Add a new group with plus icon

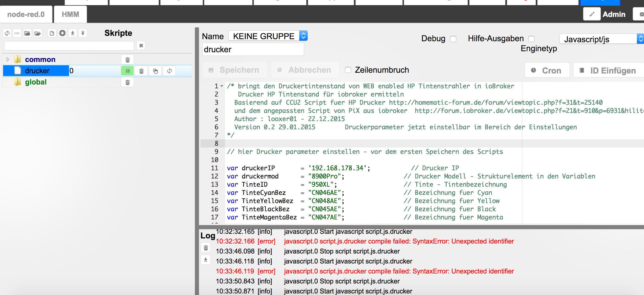point(62,33)
